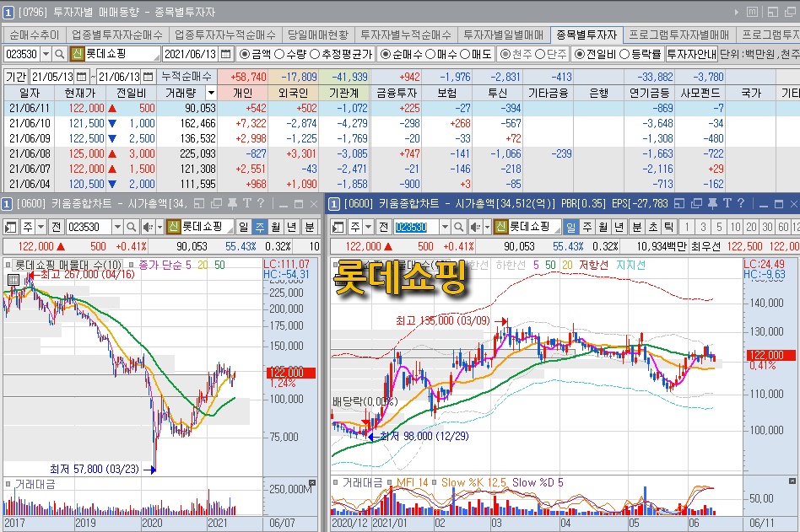Click the T font icon in left chart title bar
Image resolution: width=800 pixels, height=532 pixels.
point(247,204)
